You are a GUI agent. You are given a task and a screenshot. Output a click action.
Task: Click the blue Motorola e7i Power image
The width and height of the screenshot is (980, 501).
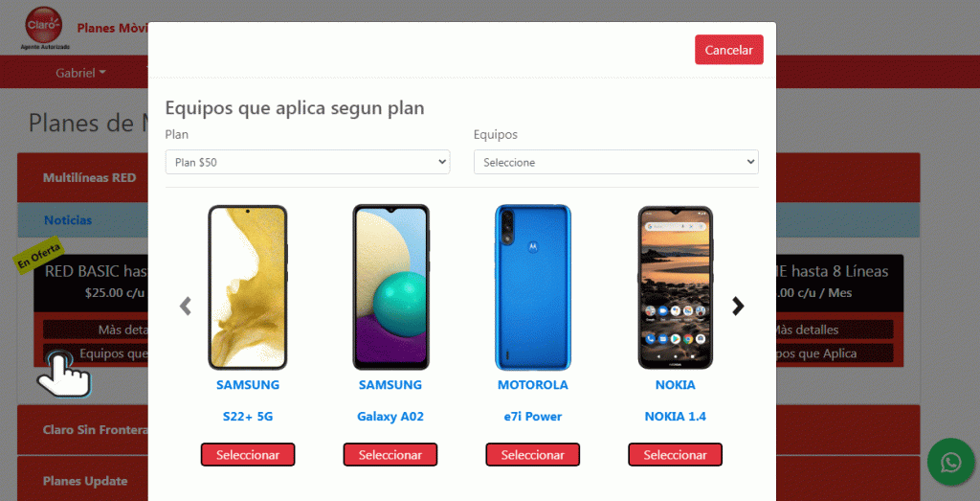click(x=532, y=287)
